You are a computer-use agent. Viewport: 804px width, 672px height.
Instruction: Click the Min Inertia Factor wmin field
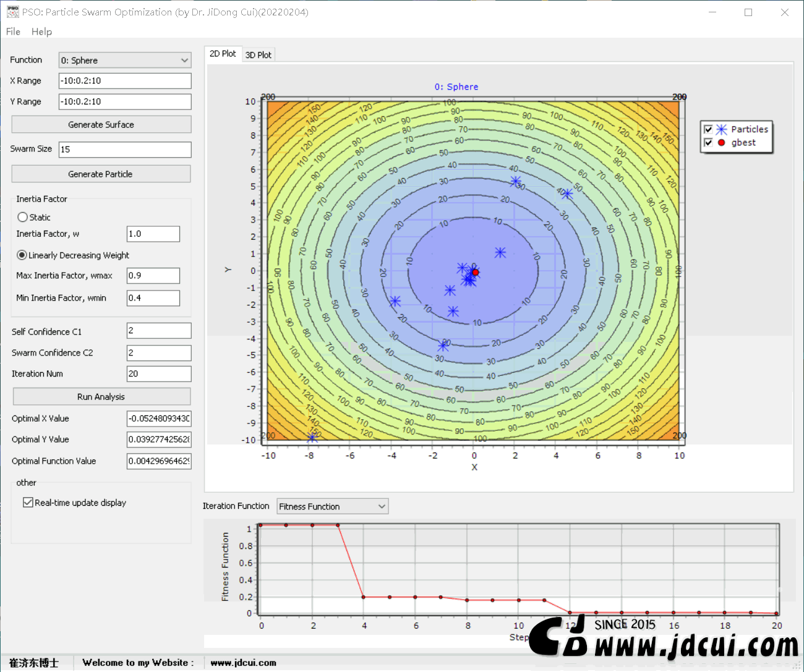(x=153, y=298)
